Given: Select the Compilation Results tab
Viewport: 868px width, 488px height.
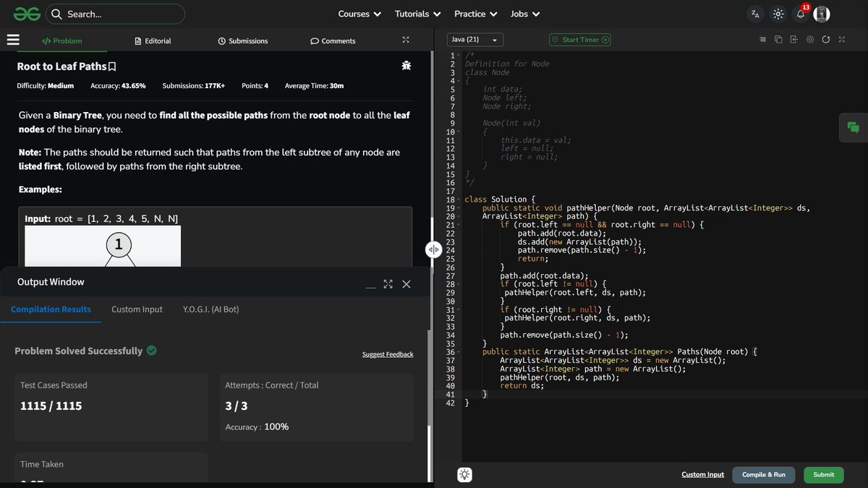Looking at the screenshot, I should click(x=51, y=309).
